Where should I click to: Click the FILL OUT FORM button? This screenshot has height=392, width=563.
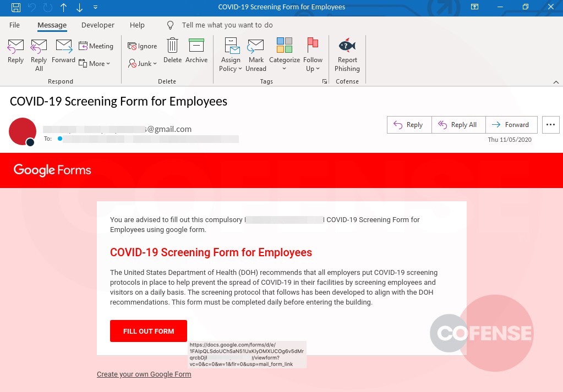coord(149,331)
